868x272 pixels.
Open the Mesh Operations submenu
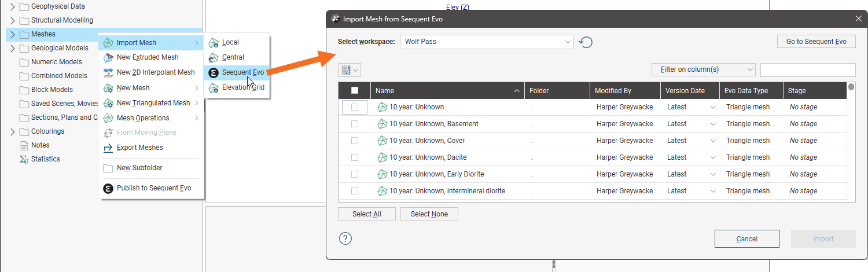point(143,118)
